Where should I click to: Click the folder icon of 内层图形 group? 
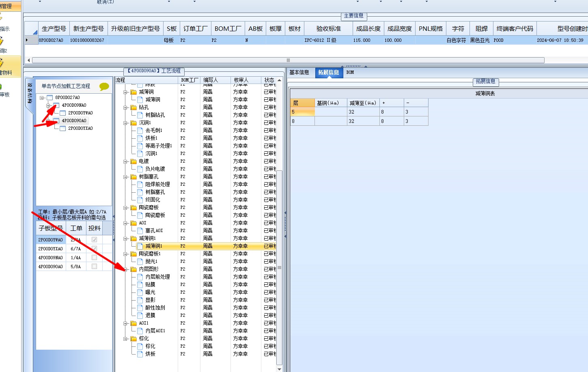click(134, 269)
